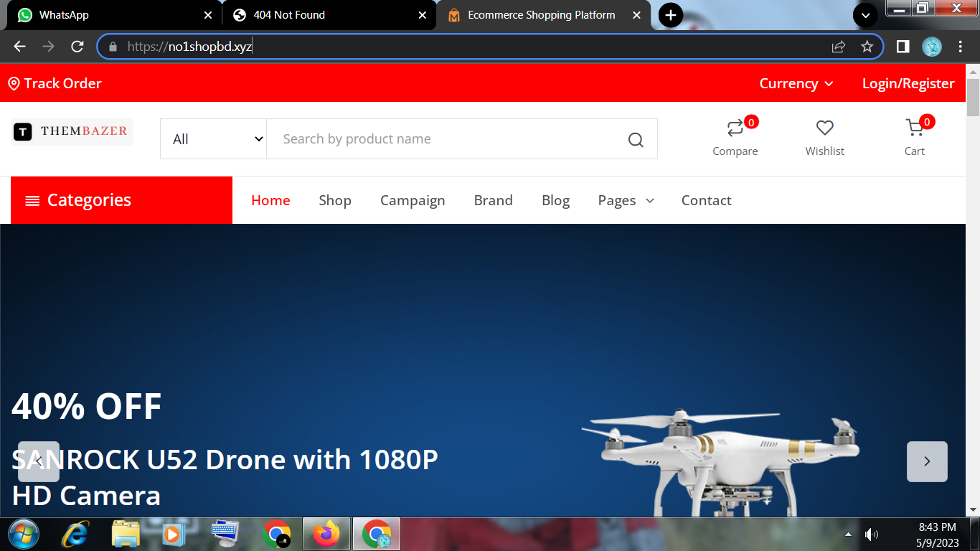Go to the Shop menu item
This screenshot has height=551, width=980.
click(x=335, y=201)
